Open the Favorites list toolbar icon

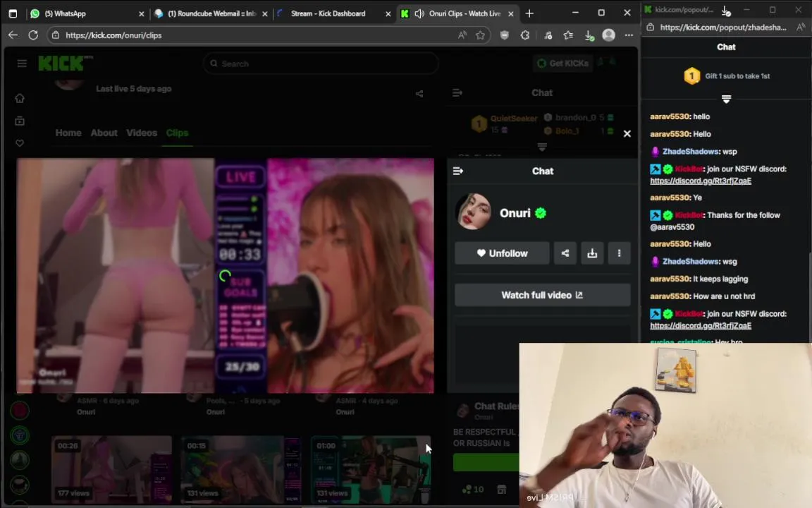pyautogui.click(x=568, y=35)
